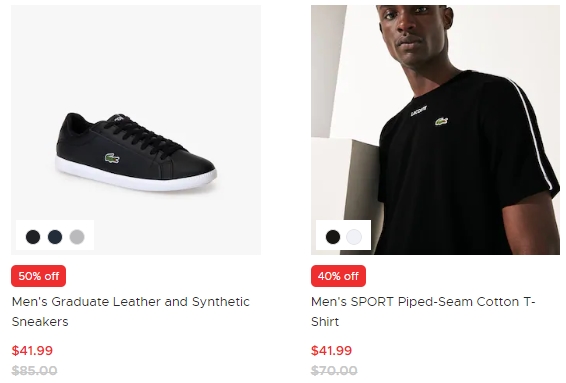Click the crossed-out $85.00 original price
Screen dimensions: 566x383
pos(34,371)
